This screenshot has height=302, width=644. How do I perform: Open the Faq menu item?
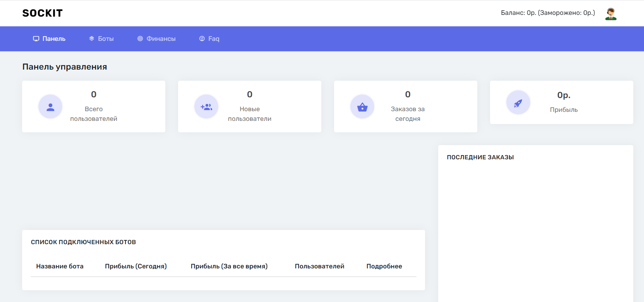click(x=213, y=39)
